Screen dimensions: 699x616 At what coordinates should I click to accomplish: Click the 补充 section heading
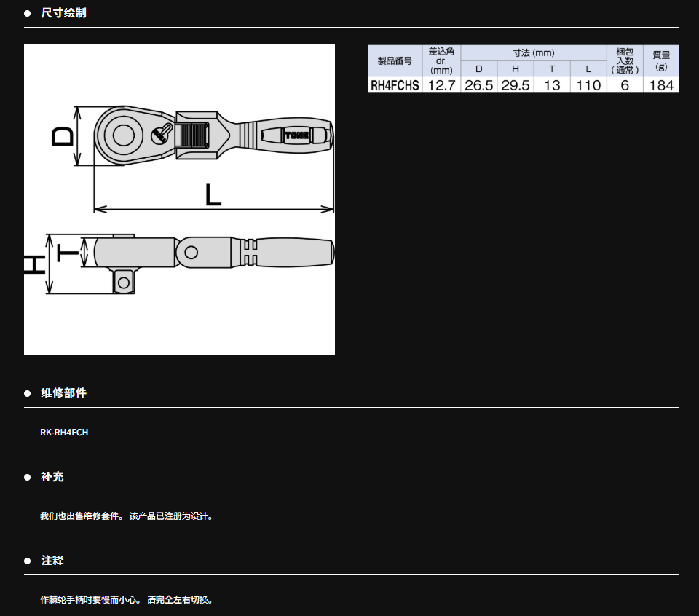52,476
